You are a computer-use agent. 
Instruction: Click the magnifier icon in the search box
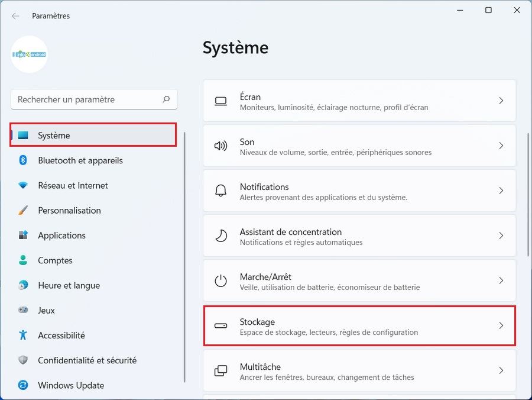pos(167,99)
